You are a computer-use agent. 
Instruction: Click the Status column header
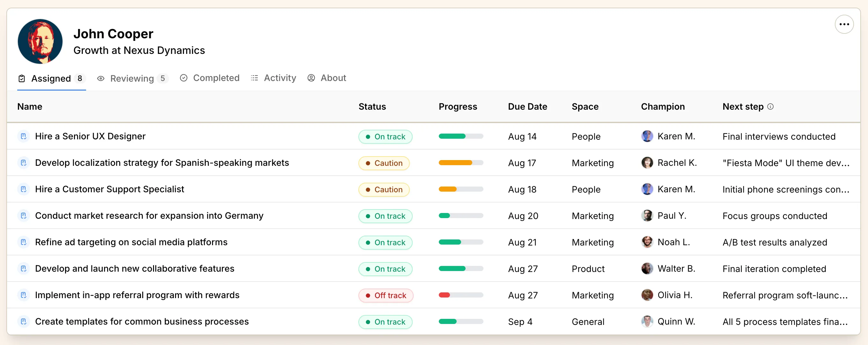coord(372,106)
